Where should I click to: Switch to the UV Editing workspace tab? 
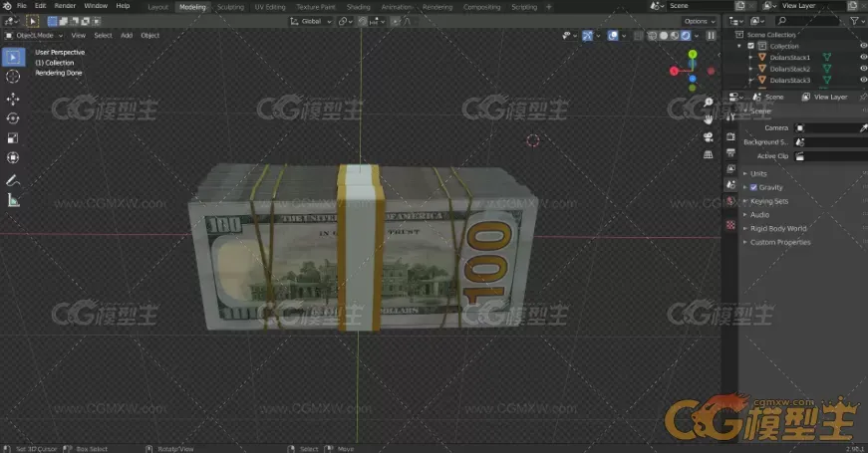click(270, 7)
